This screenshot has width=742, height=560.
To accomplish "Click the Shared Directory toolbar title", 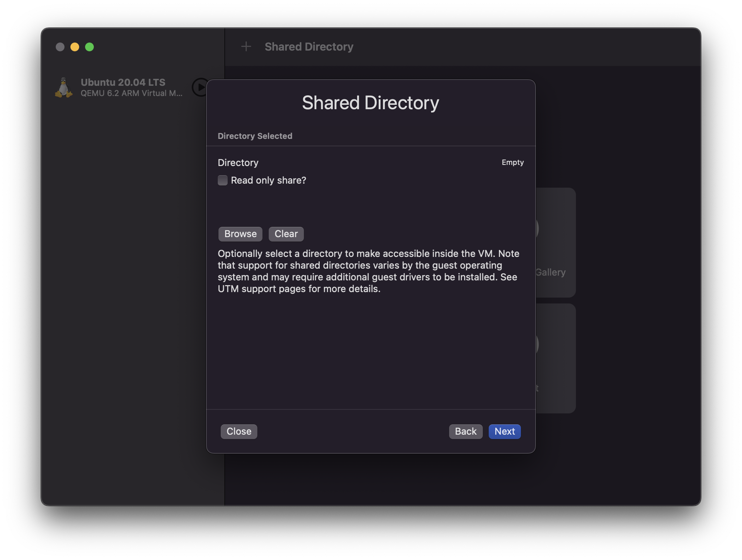I will [309, 47].
